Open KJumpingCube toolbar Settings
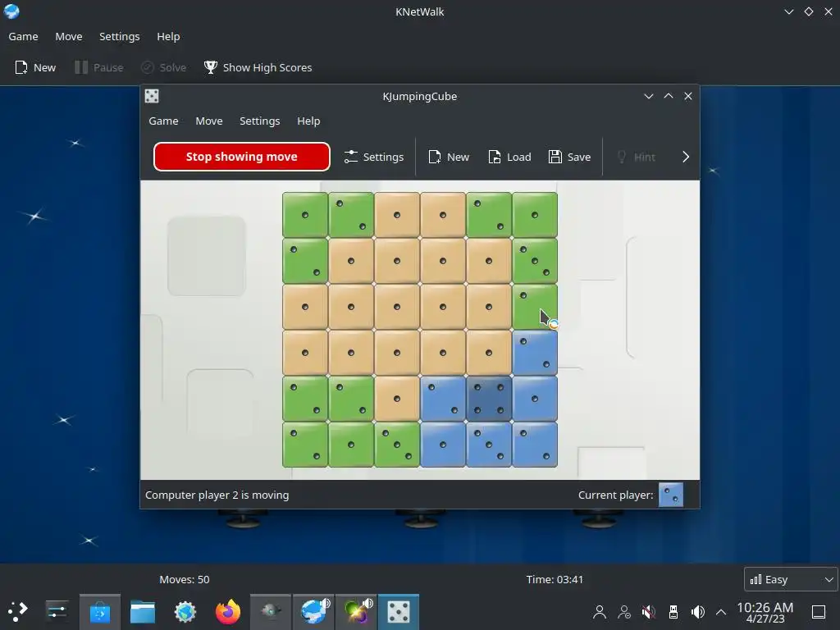The image size is (840, 630). (x=374, y=157)
